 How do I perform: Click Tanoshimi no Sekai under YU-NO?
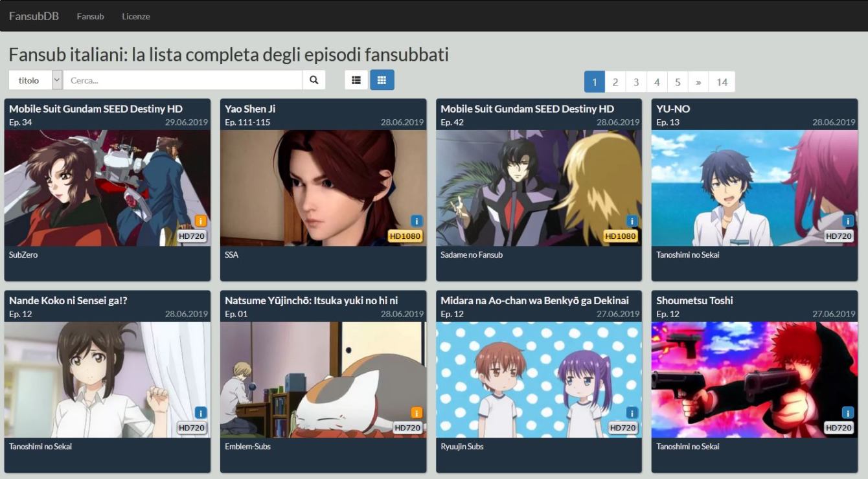pyautogui.click(x=688, y=255)
